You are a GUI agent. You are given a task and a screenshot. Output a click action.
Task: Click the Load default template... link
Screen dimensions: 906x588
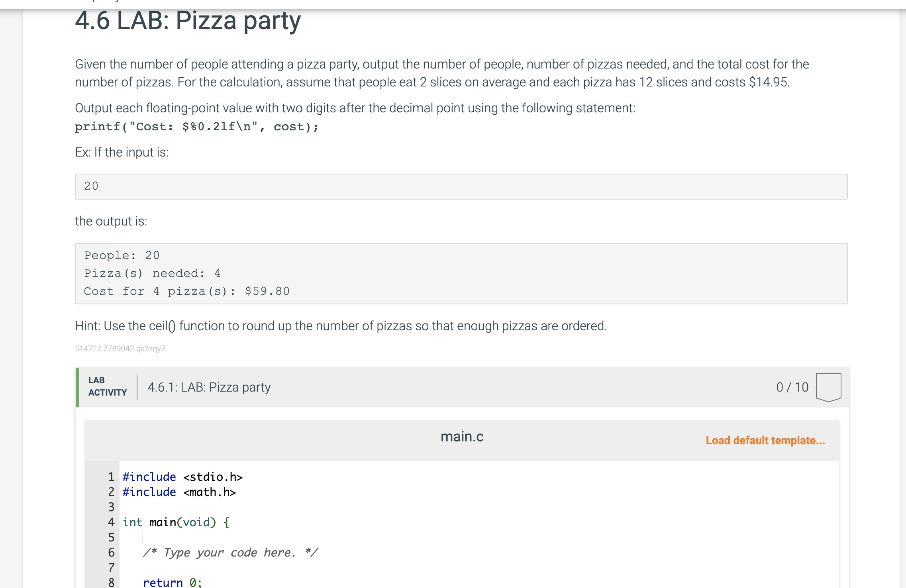(765, 441)
